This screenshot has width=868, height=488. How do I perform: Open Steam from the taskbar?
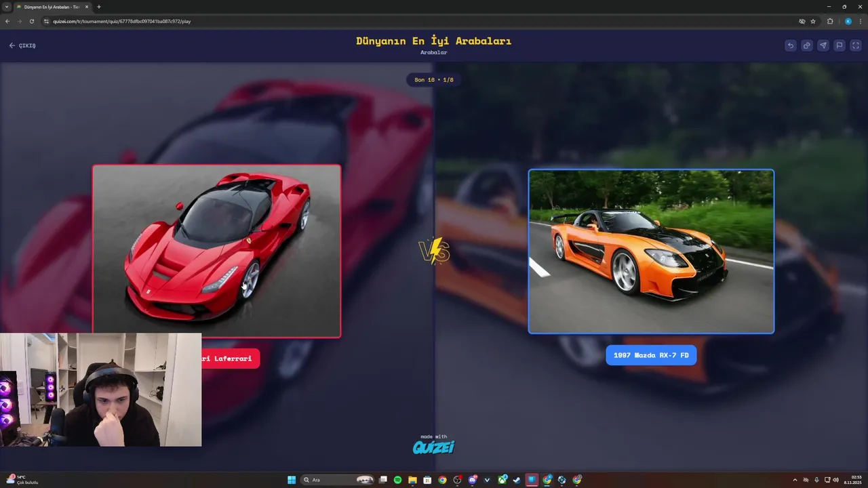(x=517, y=480)
